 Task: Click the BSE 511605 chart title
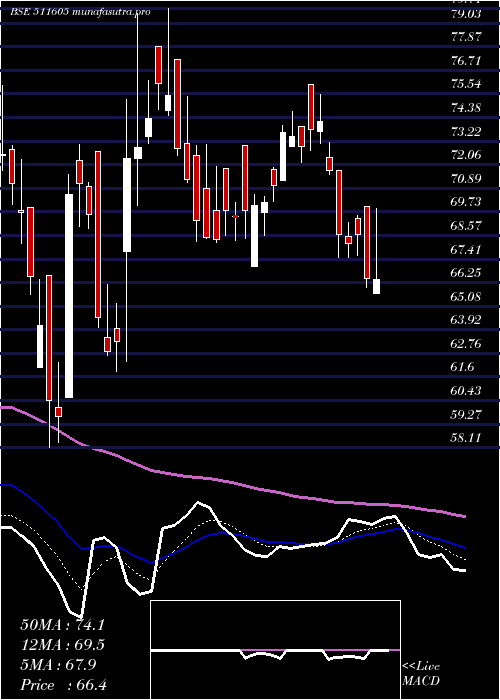(81, 12)
